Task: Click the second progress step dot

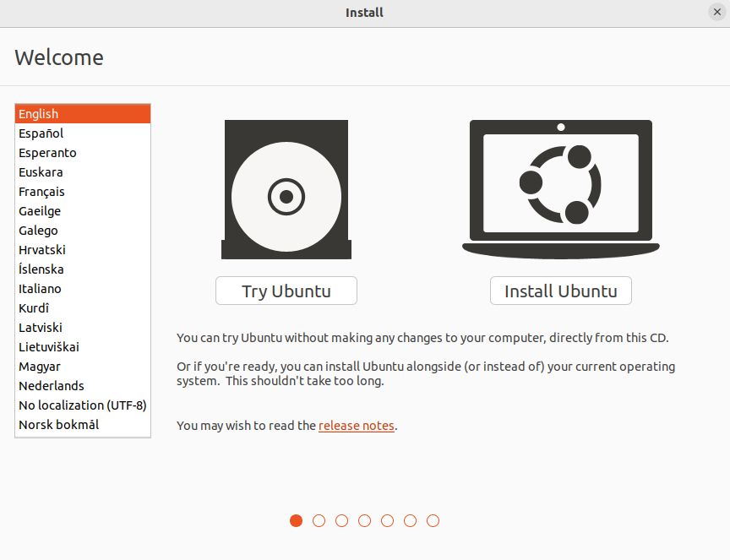Action: (x=319, y=520)
